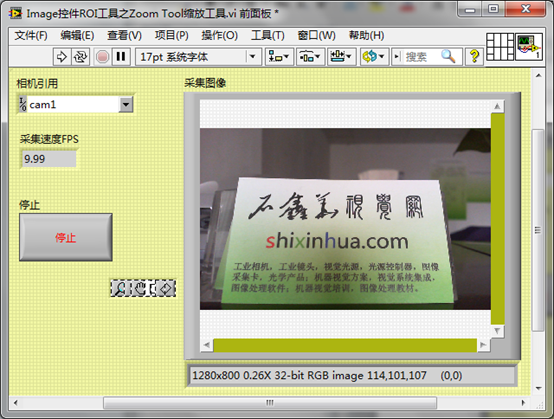
Task: Select the Pan hand ROI tool
Action: pyautogui.click(x=141, y=288)
